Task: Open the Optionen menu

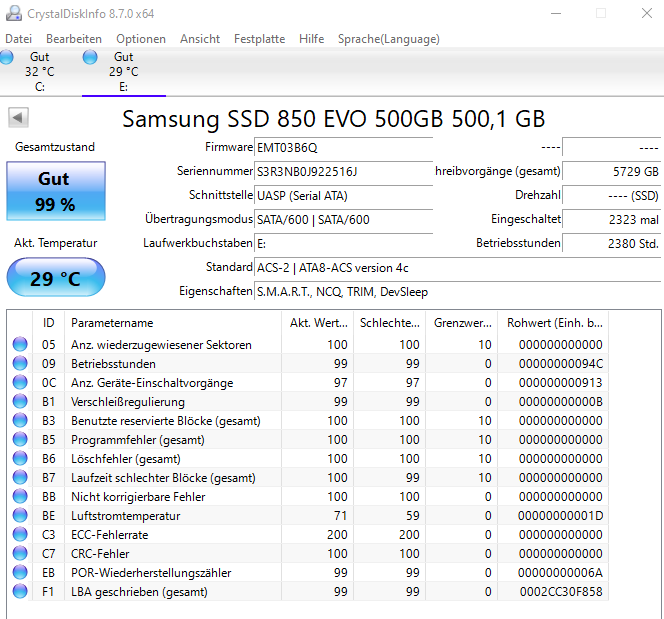Action: 141,39
